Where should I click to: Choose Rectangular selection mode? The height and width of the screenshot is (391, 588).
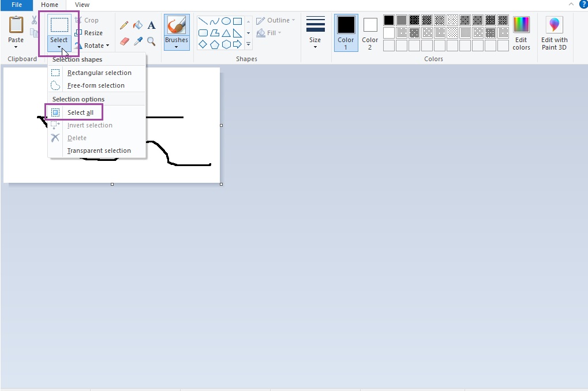pyautogui.click(x=99, y=72)
